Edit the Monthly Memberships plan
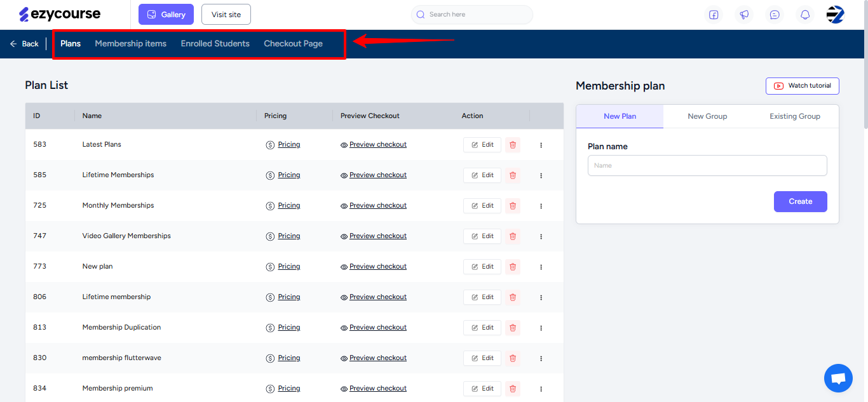868x402 pixels. point(482,206)
